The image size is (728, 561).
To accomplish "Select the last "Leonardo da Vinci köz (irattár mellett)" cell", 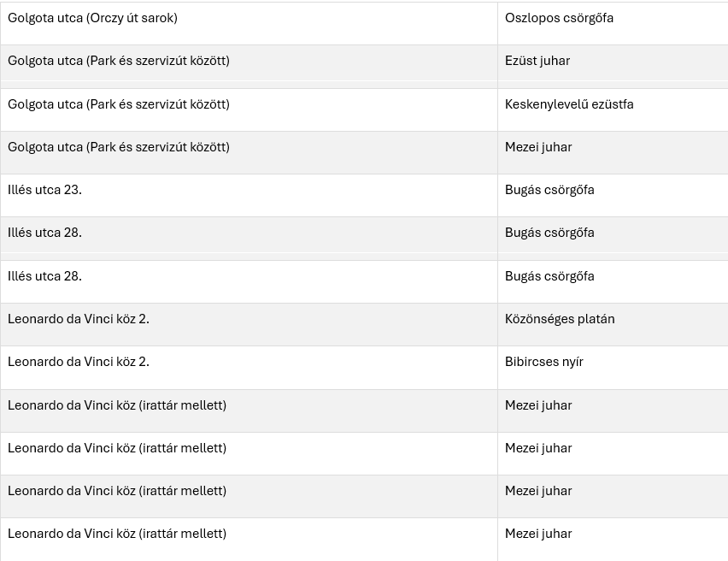I will pyautogui.click(x=117, y=534).
